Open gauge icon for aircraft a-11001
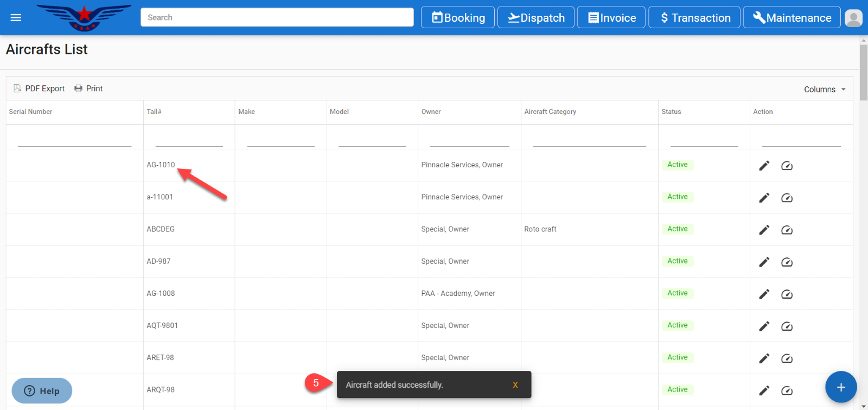Image resolution: width=868 pixels, height=410 pixels. [787, 198]
